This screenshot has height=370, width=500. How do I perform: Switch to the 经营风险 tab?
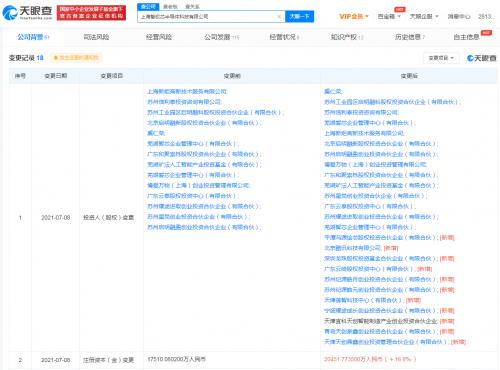tap(159, 37)
